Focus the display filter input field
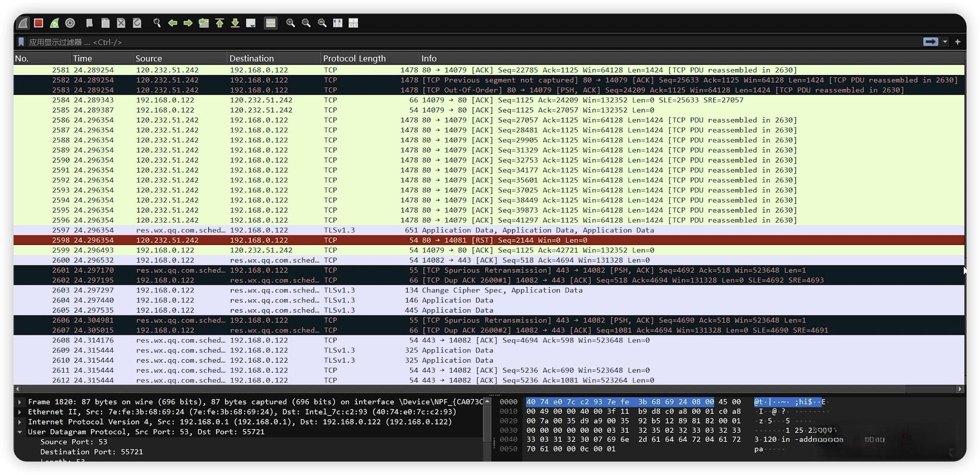The height and width of the screenshot is (475, 980). 472,42
